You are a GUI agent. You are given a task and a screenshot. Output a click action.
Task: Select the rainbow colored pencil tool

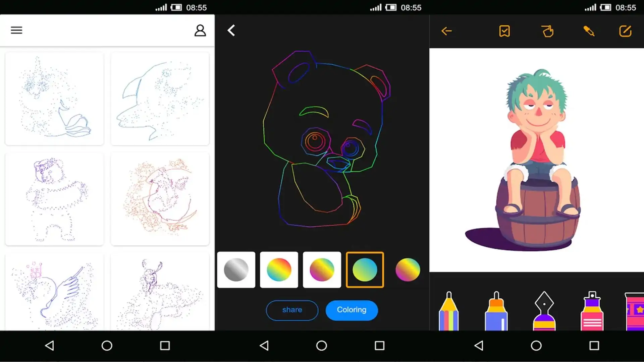pos(449,312)
